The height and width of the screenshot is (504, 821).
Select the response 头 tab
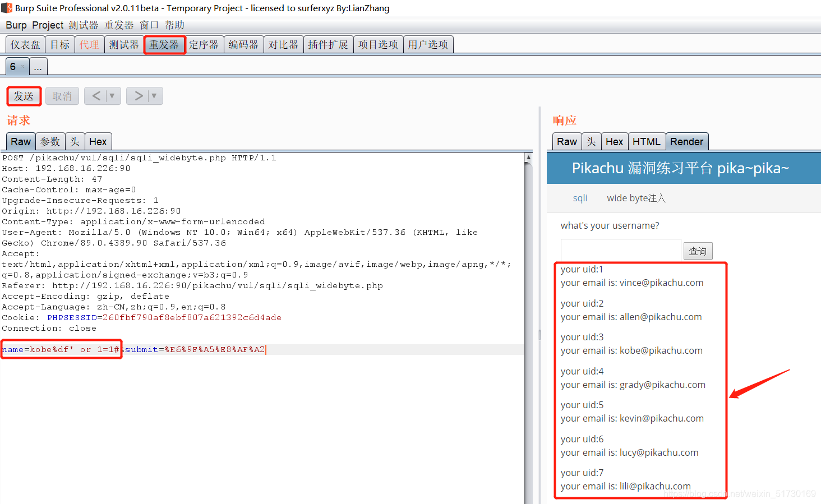pyautogui.click(x=591, y=142)
